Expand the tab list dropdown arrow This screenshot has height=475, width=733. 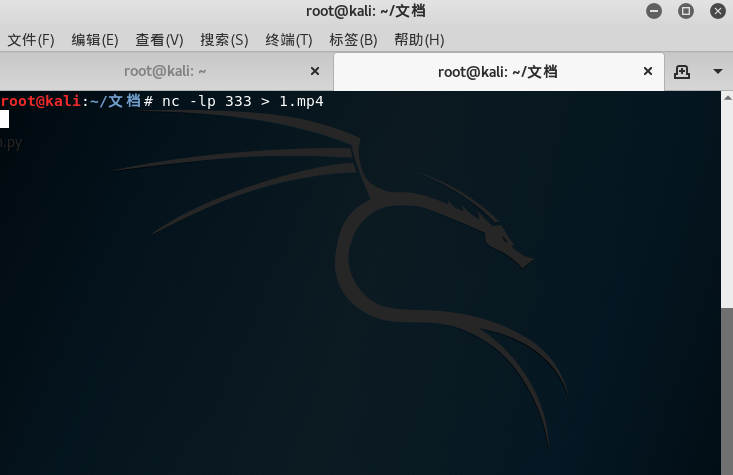[x=718, y=72]
